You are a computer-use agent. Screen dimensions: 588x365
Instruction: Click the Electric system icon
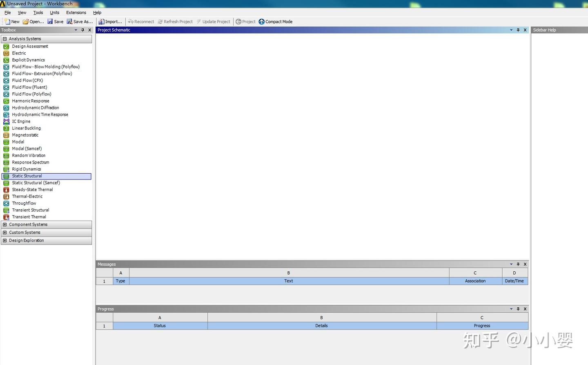pyautogui.click(x=6, y=53)
